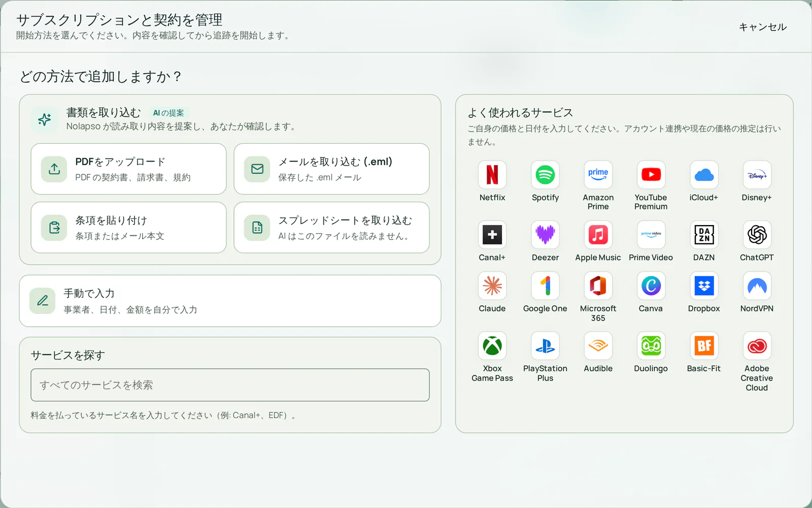Choose メールを取り込む (.eml) option
The image size is (812, 508).
(331, 169)
